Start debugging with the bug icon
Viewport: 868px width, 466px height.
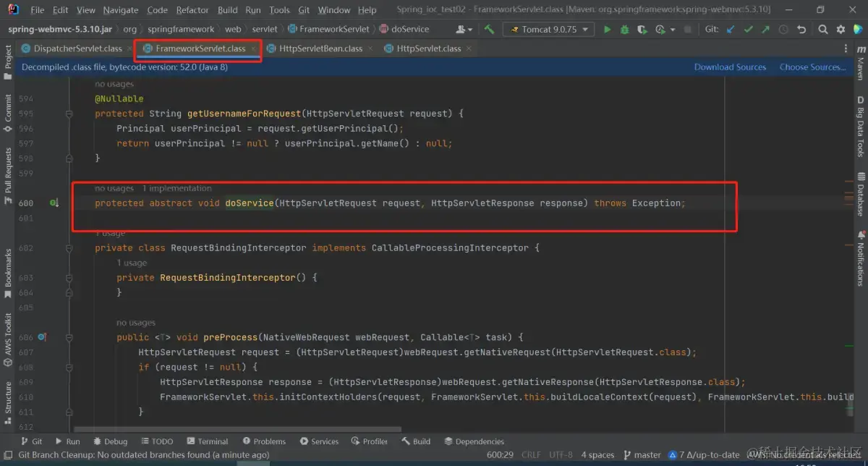[624, 30]
